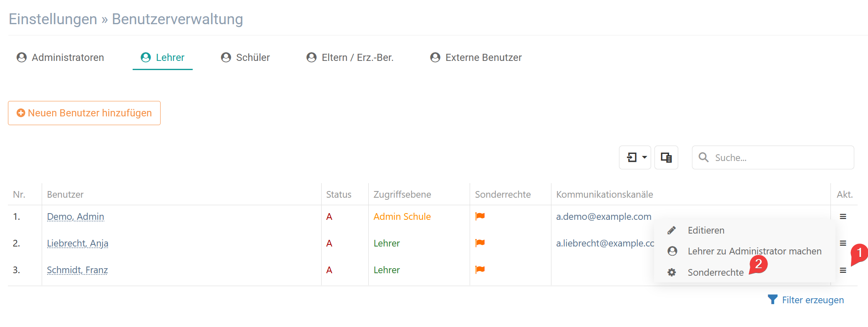The image size is (868, 327).
Task: Click the orange flag for Liebrecht, Anja
Action: [x=480, y=243]
